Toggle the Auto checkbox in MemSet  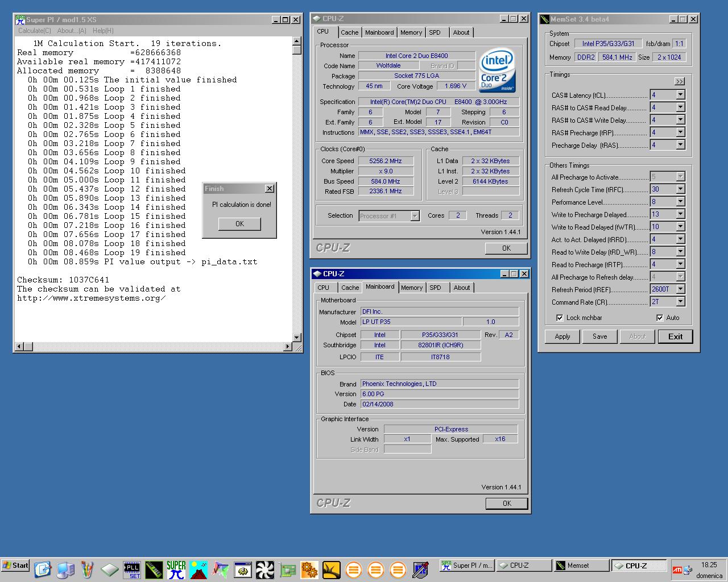point(660,318)
